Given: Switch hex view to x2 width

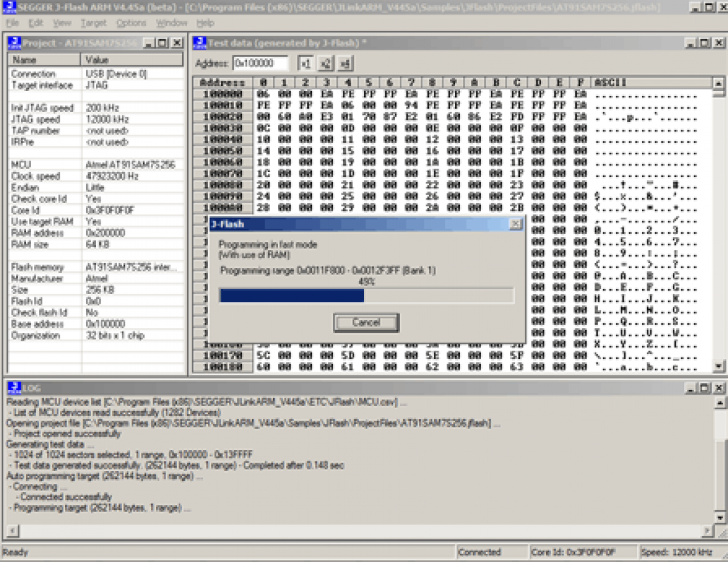Looking at the screenshot, I should [x=326, y=64].
